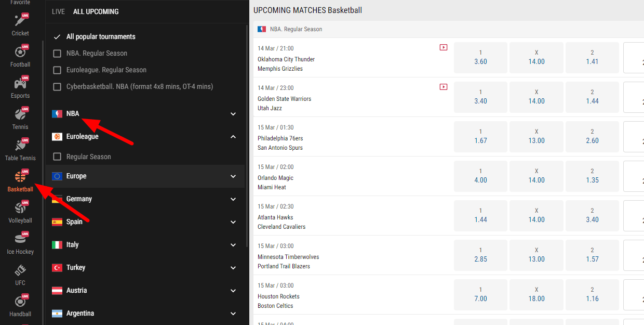Select the Tennis sport icon
The image size is (644, 325).
[x=20, y=115]
